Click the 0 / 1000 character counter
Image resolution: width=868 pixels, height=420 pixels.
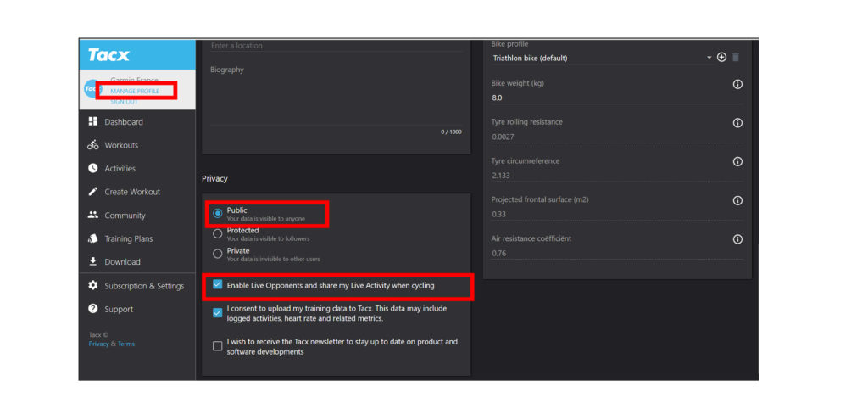pyautogui.click(x=451, y=132)
